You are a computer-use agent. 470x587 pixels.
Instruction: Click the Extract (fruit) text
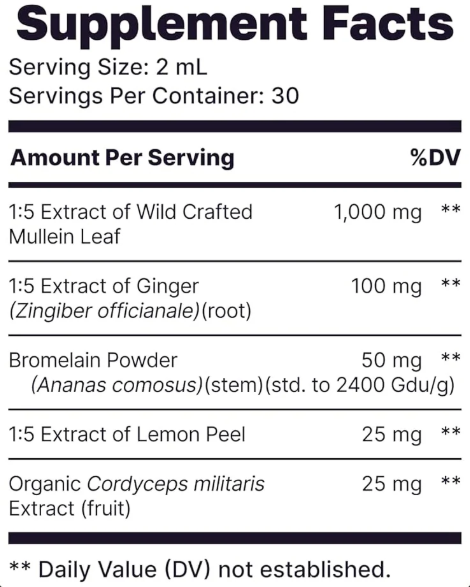(70, 509)
